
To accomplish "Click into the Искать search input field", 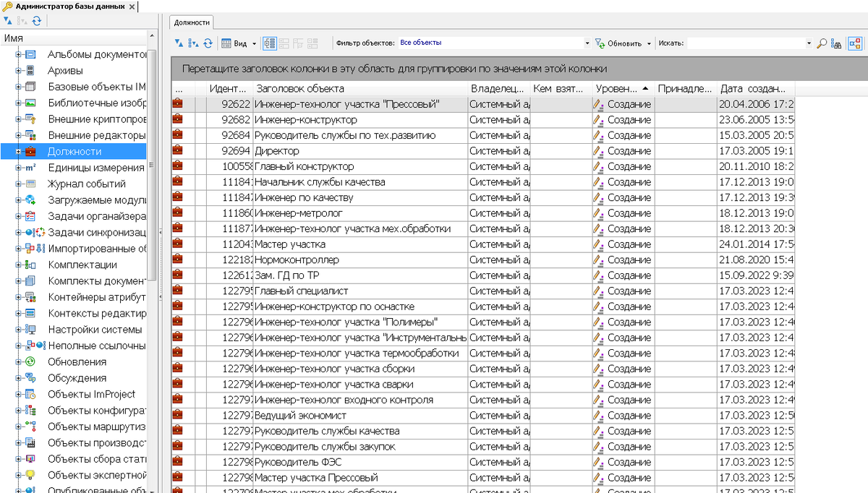I will [x=745, y=43].
